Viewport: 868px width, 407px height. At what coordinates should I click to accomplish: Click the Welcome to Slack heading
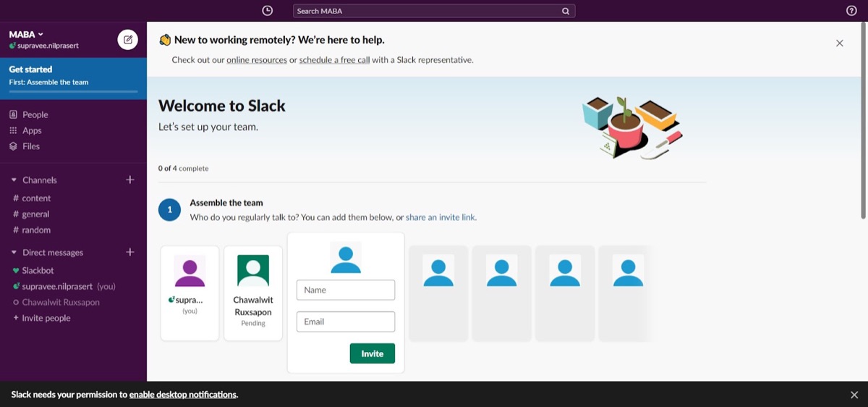coord(222,106)
